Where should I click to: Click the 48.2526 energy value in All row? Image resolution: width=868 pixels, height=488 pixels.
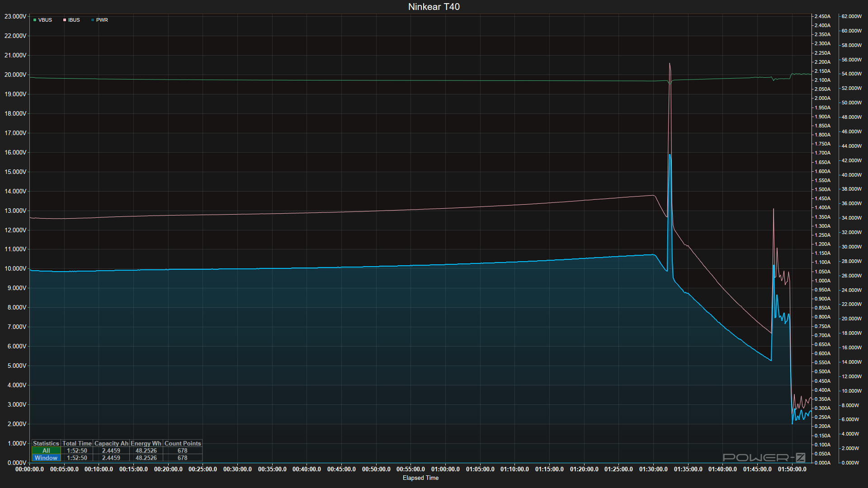[x=146, y=450]
